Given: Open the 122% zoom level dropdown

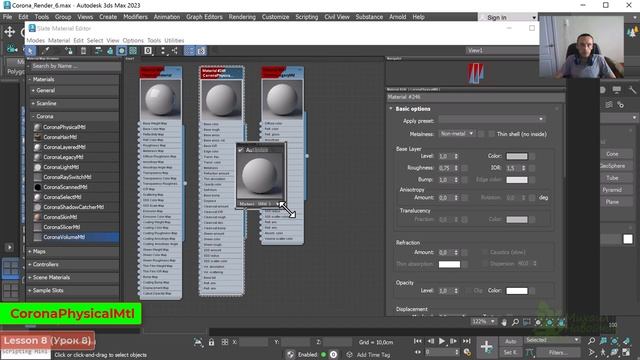Looking at the screenshot, I should tap(484, 322).
